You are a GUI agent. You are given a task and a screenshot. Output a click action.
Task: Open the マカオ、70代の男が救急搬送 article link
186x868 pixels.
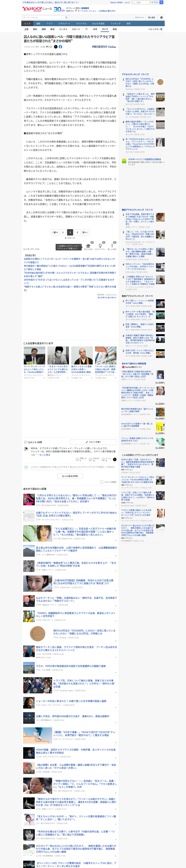coord(71,666)
